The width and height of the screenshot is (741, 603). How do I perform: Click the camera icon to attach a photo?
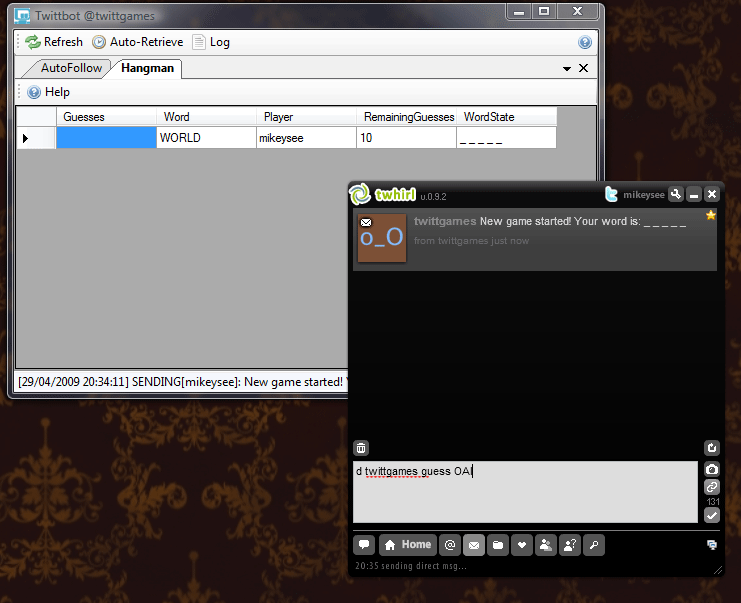[711, 468]
